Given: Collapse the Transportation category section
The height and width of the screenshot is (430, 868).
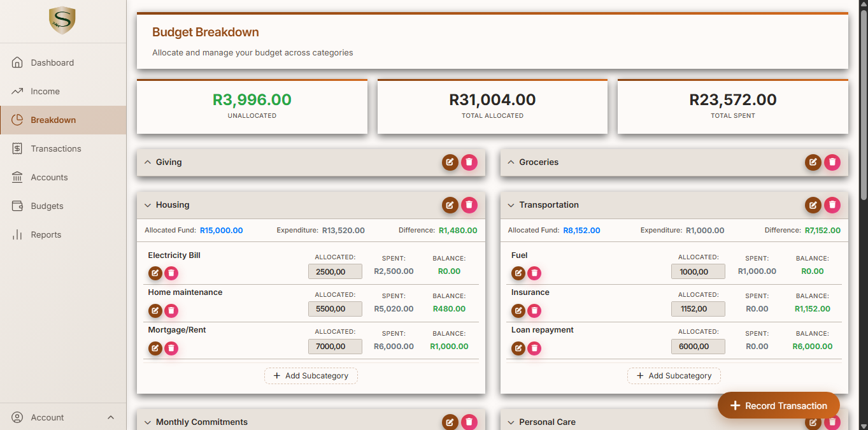Looking at the screenshot, I should (x=511, y=205).
